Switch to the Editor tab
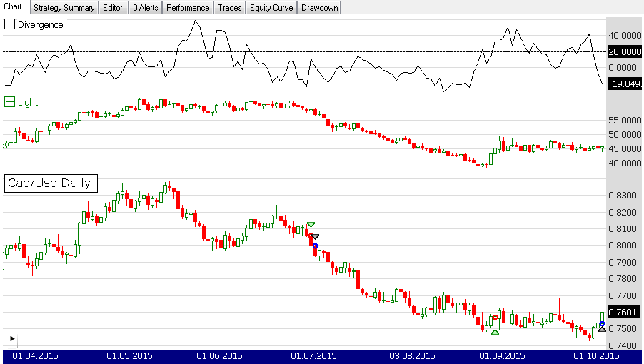The width and height of the screenshot is (644, 364). (x=112, y=8)
